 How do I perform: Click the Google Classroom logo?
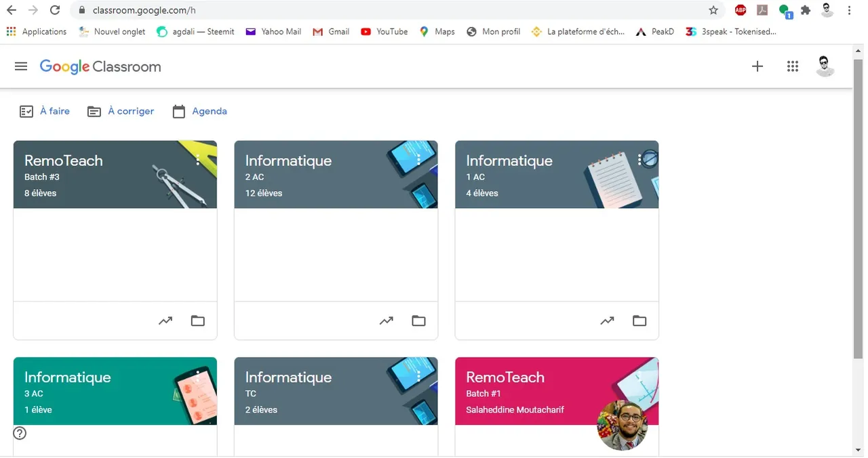point(100,66)
